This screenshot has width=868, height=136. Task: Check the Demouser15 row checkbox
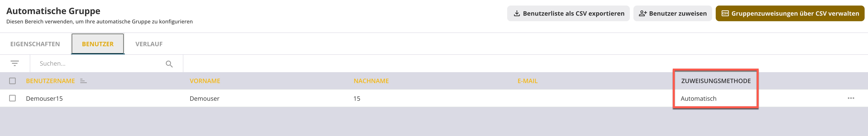[x=13, y=98]
